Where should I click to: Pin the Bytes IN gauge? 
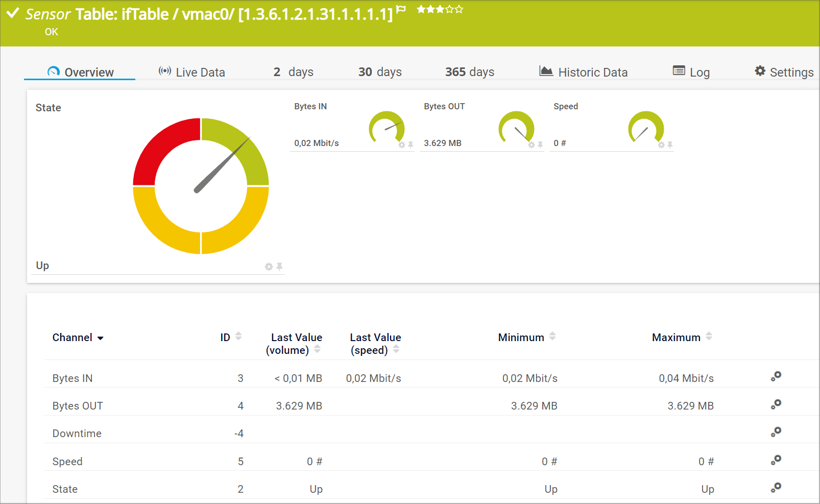click(411, 145)
